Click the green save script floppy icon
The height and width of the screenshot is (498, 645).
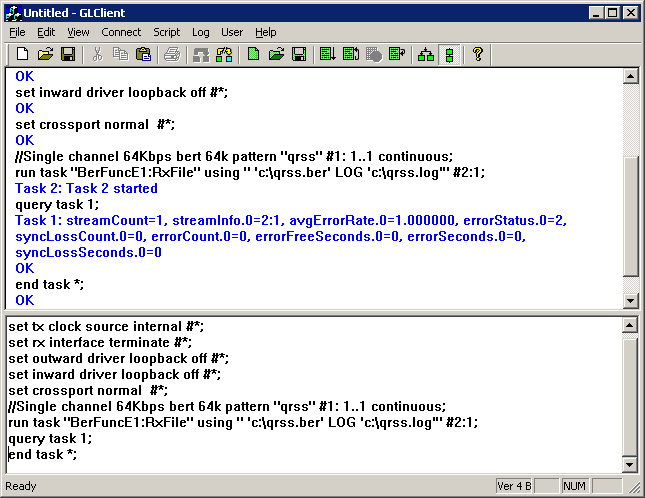(x=299, y=54)
